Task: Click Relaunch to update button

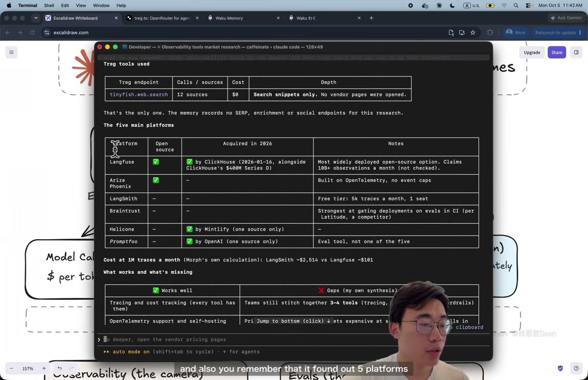Action: [558, 33]
